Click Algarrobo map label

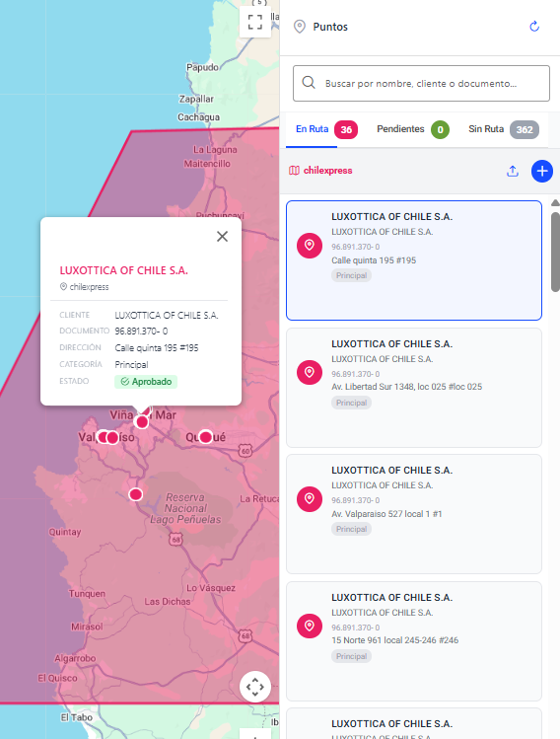tap(75, 658)
